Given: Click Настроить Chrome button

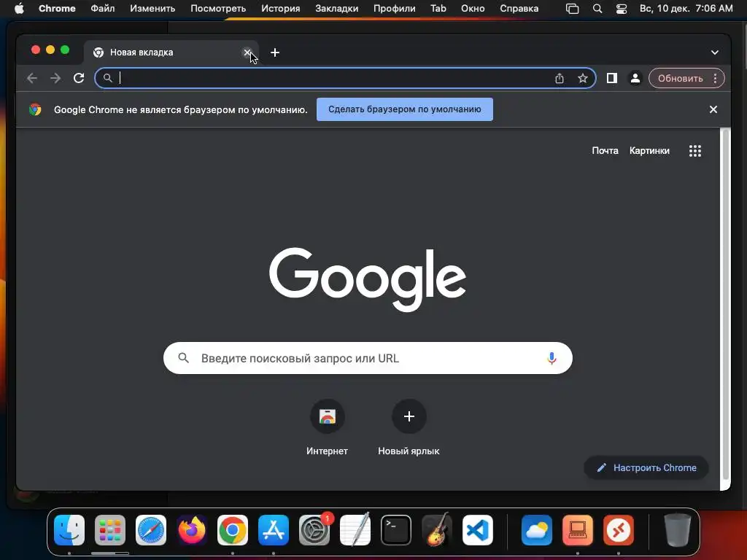Looking at the screenshot, I should (646, 467).
